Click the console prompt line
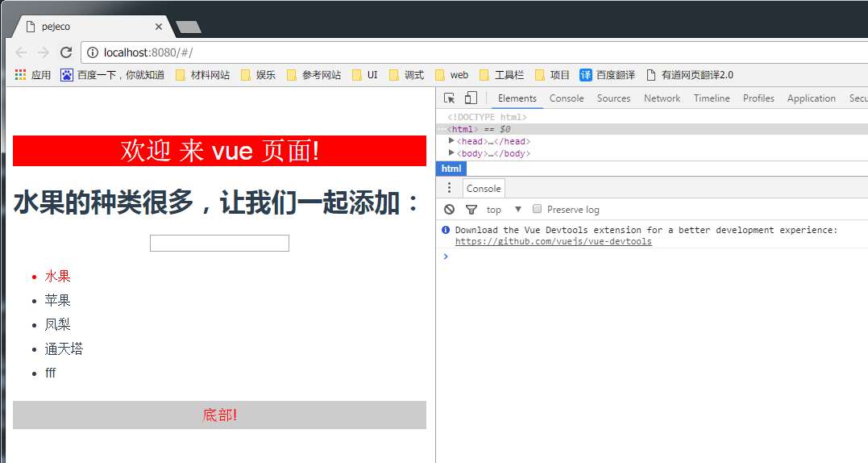868x463 pixels. [x=652, y=257]
